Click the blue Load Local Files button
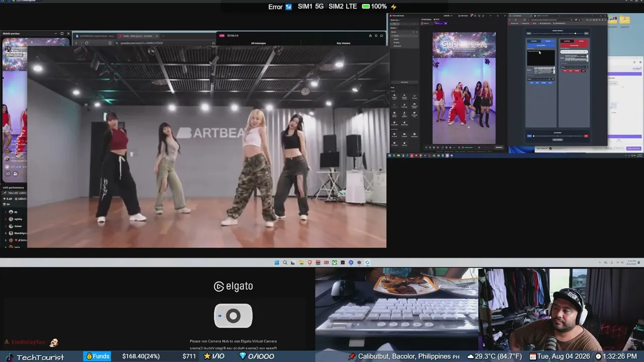This screenshot has width=644, height=362. (x=541, y=45)
